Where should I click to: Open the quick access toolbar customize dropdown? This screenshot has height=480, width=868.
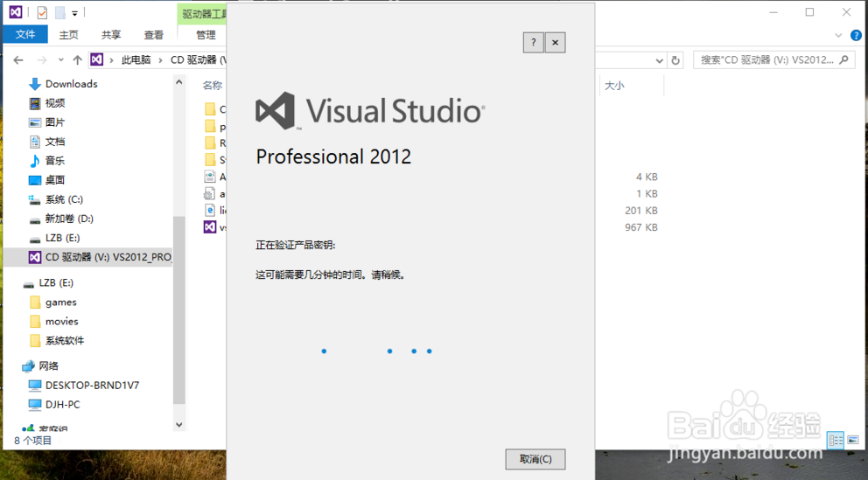(x=74, y=13)
